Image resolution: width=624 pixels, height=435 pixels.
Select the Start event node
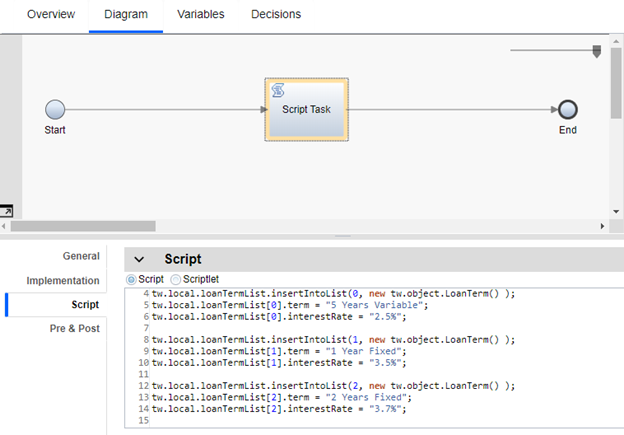tap(55, 109)
